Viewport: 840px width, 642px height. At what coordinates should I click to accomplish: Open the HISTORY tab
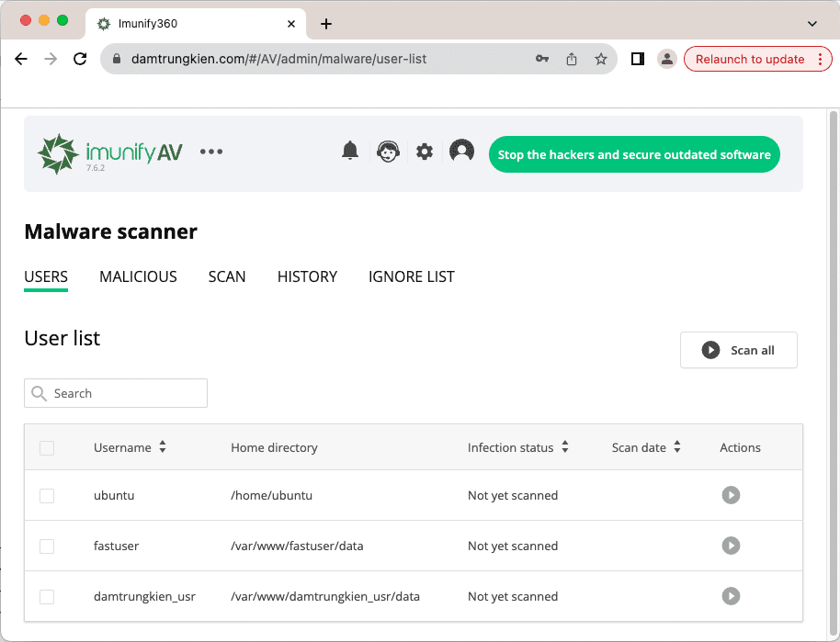pyautogui.click(x=307, y=276)
